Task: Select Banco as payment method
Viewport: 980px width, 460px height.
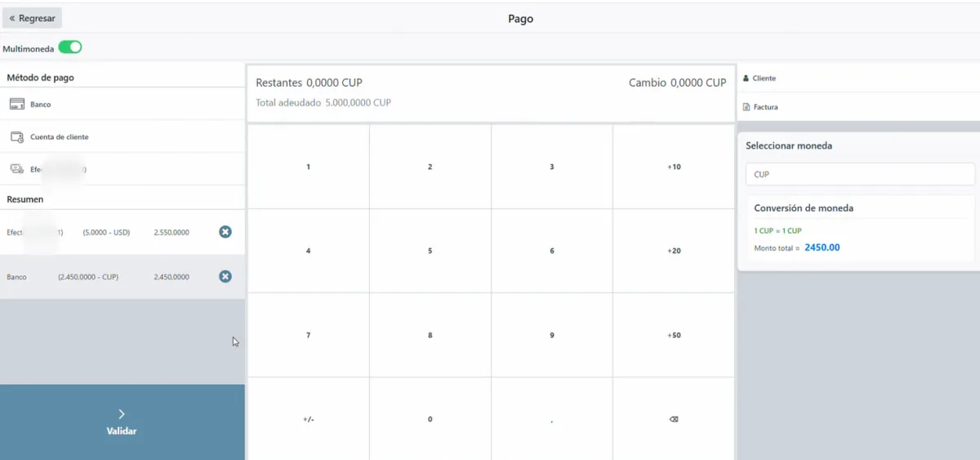Action: [x=122, y=105]
